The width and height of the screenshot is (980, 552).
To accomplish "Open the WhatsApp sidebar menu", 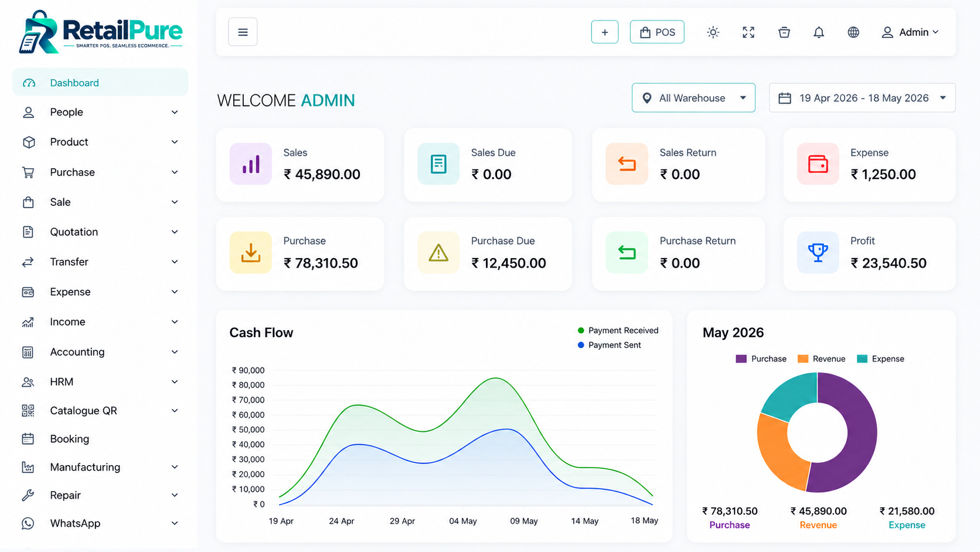I will coord(100,523).
